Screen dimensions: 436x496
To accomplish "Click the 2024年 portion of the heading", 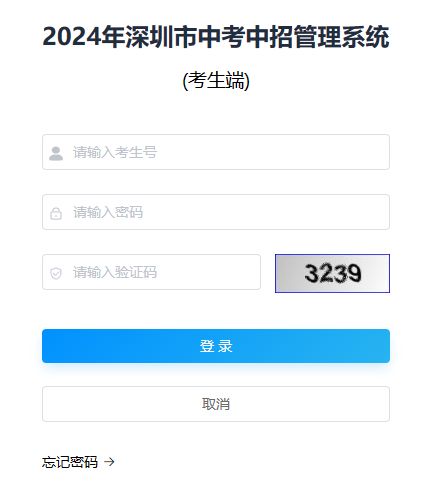I will pos(84,37).
